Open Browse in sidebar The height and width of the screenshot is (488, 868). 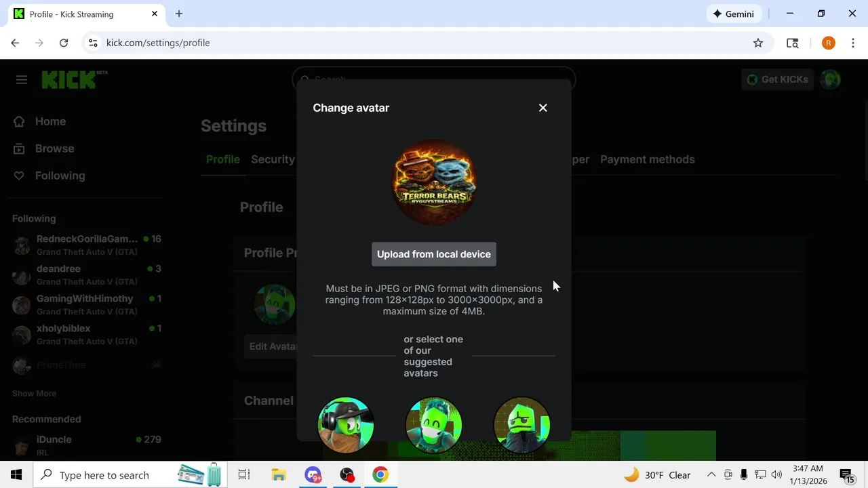tap(54, 148)
